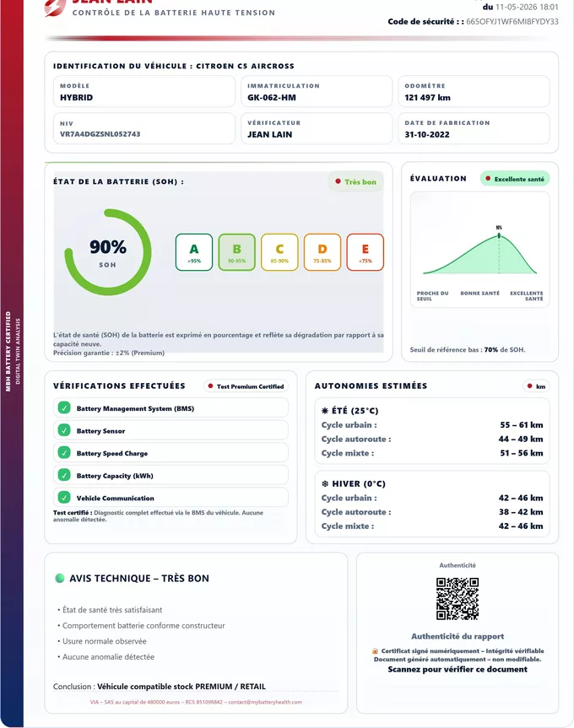
Task: Click the EXCELLENTE SANTÉ chart axis label
Action: [527, 296]
